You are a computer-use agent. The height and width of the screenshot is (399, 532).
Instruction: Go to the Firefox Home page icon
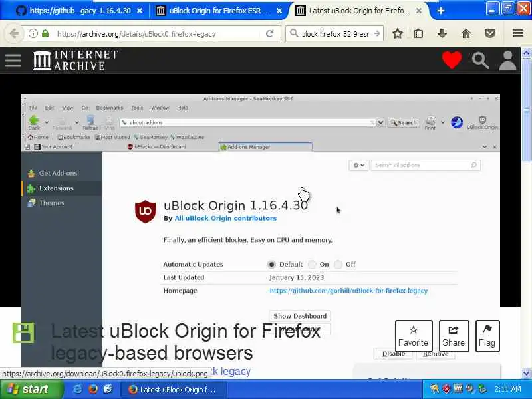pos(466,33)
